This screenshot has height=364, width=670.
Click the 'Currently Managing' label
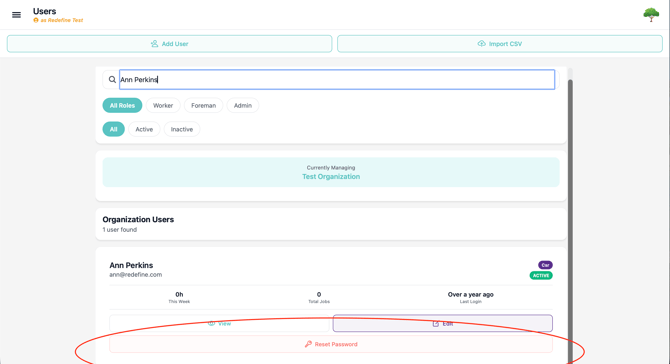(x=331, y=168)
